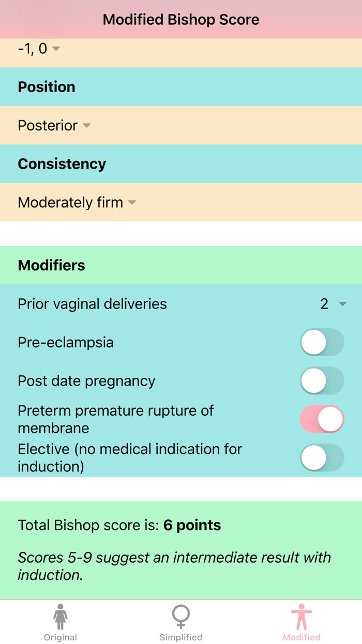The image size is (362, 644).
Task: Tap the Original tab woman icon
Action: tap(61, 616)
